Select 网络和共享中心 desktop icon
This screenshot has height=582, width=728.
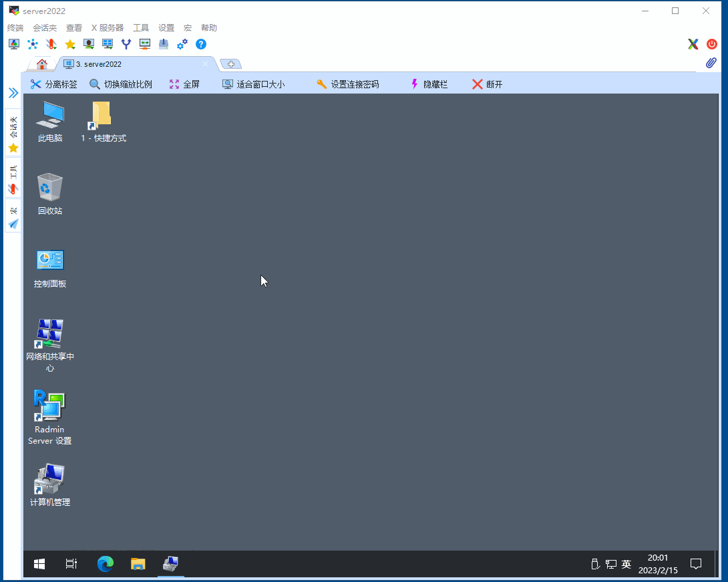(50, 345)
